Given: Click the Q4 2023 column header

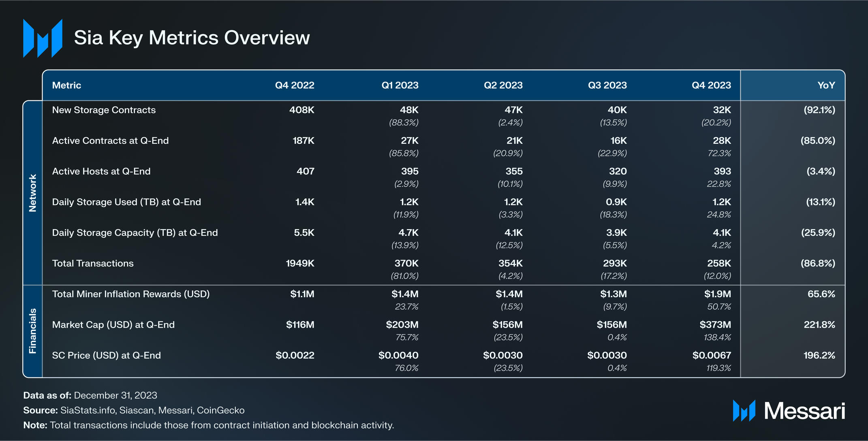Looking at the screenshot, I should [x=711, y=85].
